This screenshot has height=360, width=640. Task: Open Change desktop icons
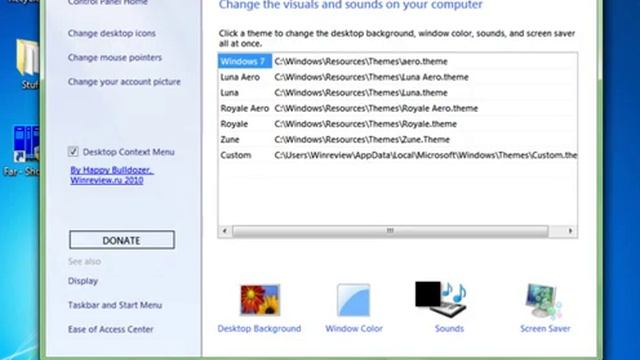[111, 33]
